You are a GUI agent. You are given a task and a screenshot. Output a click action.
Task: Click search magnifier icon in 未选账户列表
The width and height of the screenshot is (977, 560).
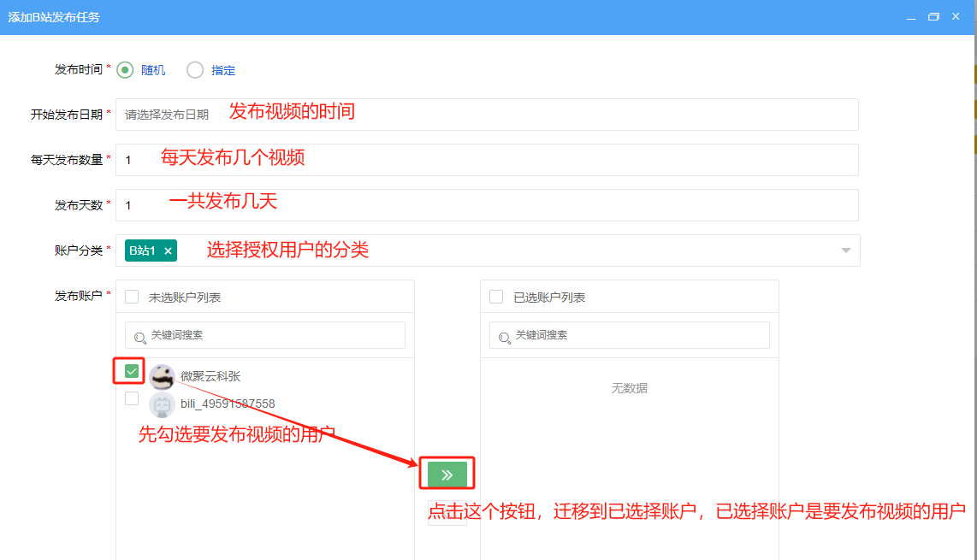point(140,338)
